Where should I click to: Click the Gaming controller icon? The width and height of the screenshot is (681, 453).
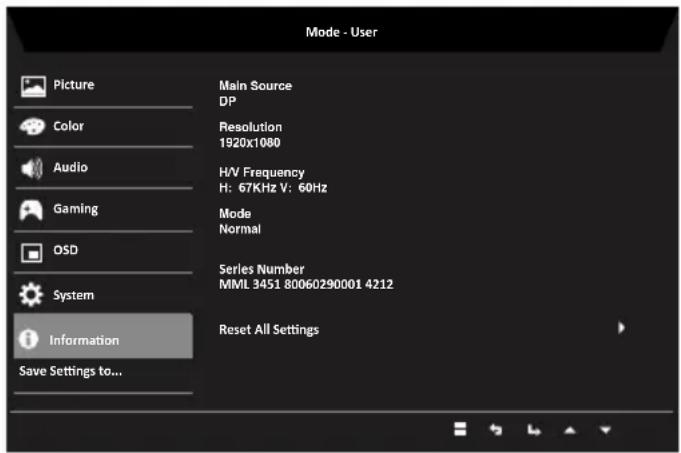(31, 210)
